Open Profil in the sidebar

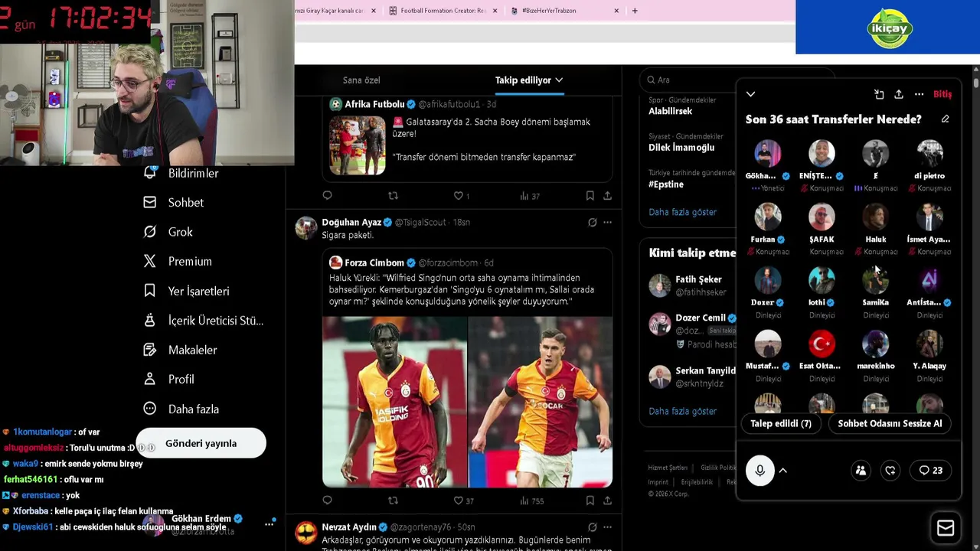click(x=169, y=379)
